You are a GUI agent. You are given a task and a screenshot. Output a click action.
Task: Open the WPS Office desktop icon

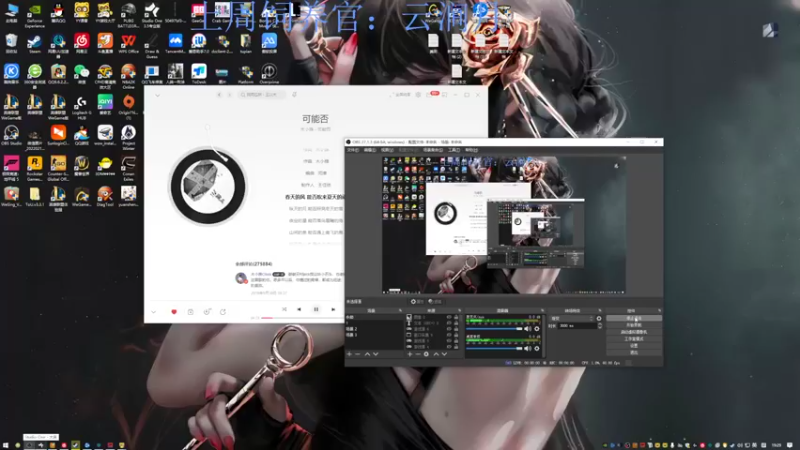pyautogui.click(x=129, y=44)
